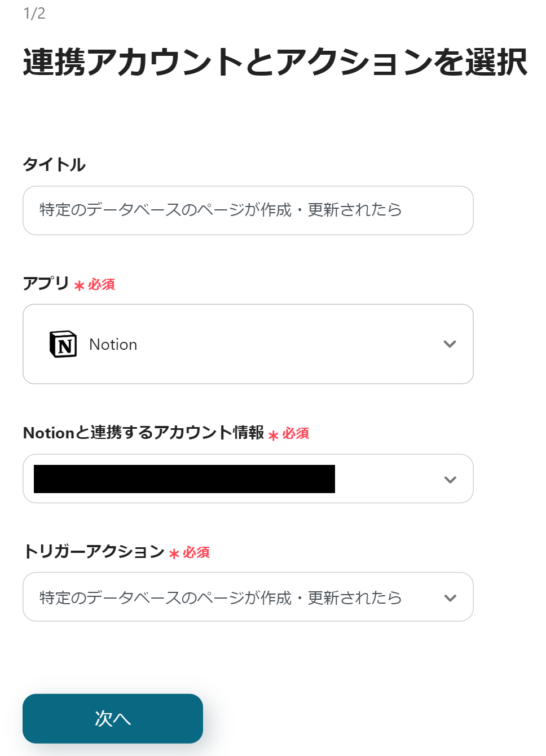This screenshot has height=756, width=546.
Task: Click the 連携アカウントとアクションを選択 heading
Action: click(x=275, y=62)
